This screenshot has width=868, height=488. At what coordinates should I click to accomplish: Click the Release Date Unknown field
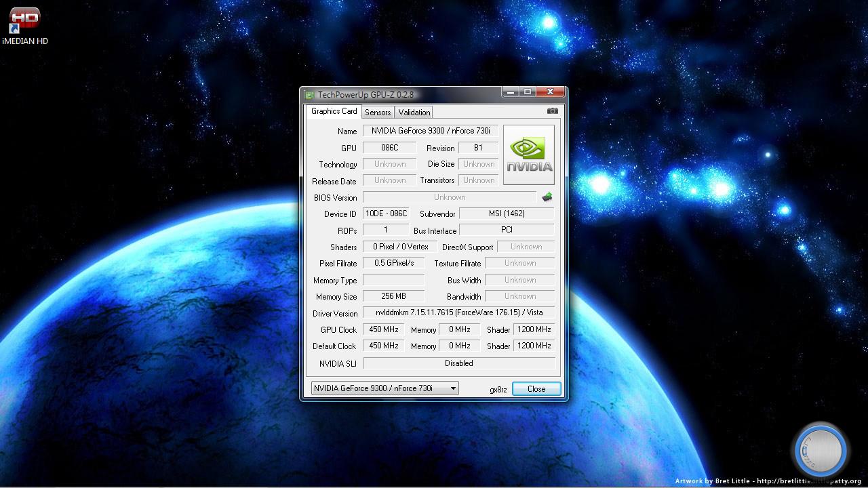[389, 180]
